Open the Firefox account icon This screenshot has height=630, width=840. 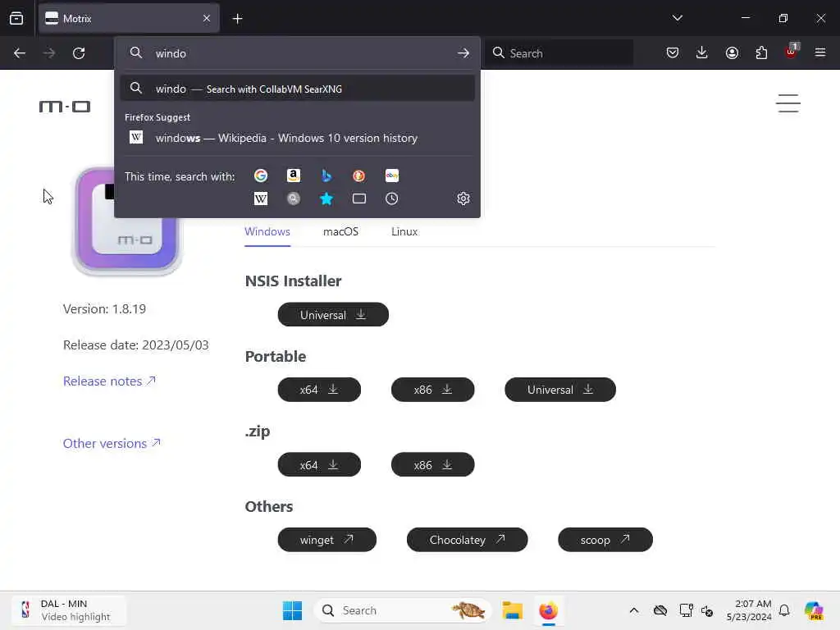click(x=732, y=52)
